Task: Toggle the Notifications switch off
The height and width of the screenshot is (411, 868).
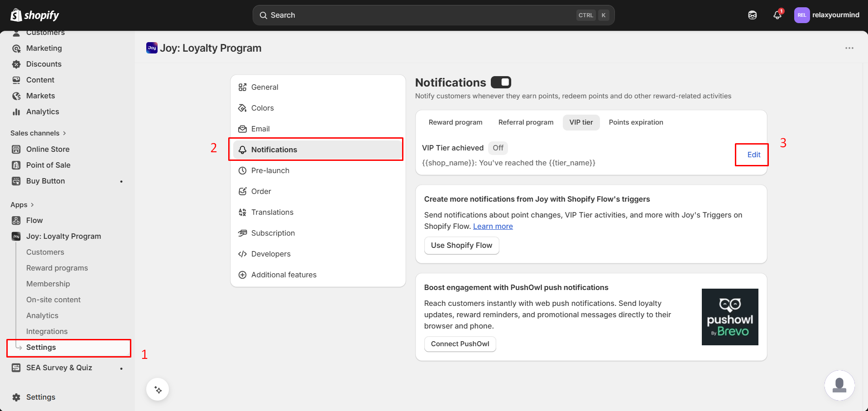Action: [501, 82]
